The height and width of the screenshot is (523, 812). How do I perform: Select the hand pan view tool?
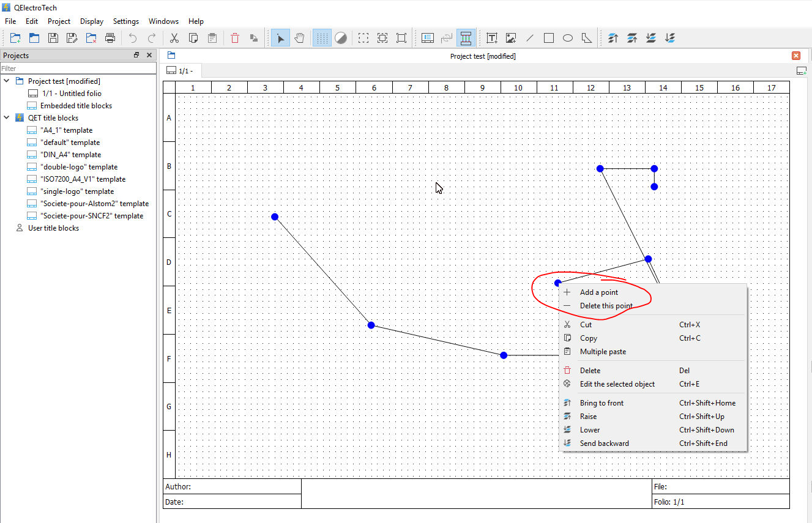click(x=299, y=38)
